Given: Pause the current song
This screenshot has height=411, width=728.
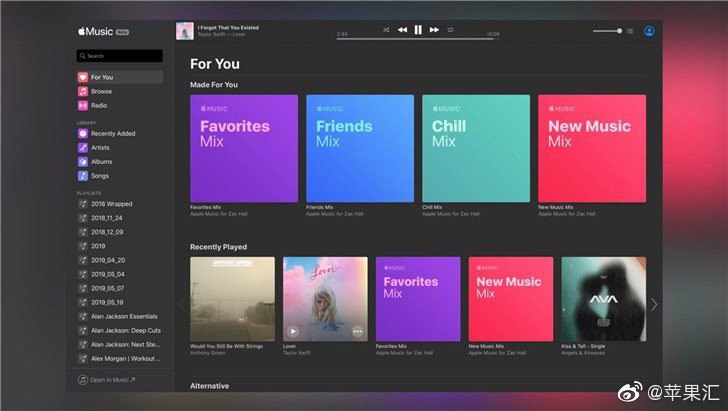Looking at the screenshot, I should coord(418,30).
